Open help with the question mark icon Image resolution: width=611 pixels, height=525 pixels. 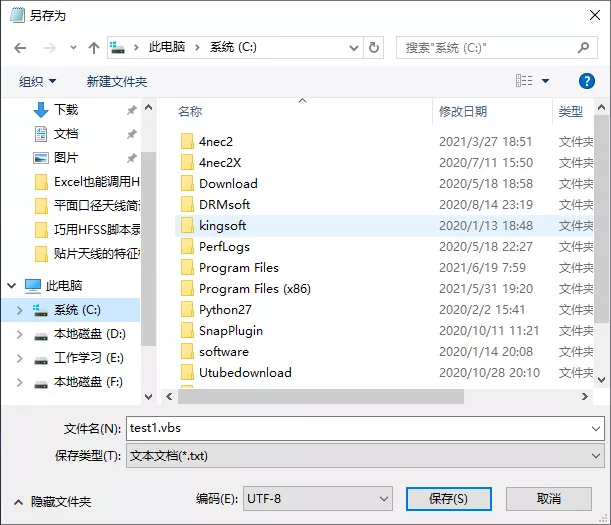click(586, 81)
